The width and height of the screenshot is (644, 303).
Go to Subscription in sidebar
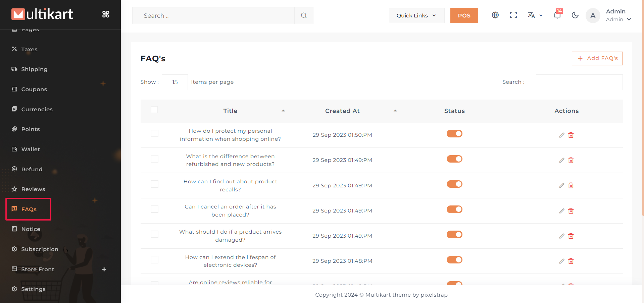(x=40, y=249)
